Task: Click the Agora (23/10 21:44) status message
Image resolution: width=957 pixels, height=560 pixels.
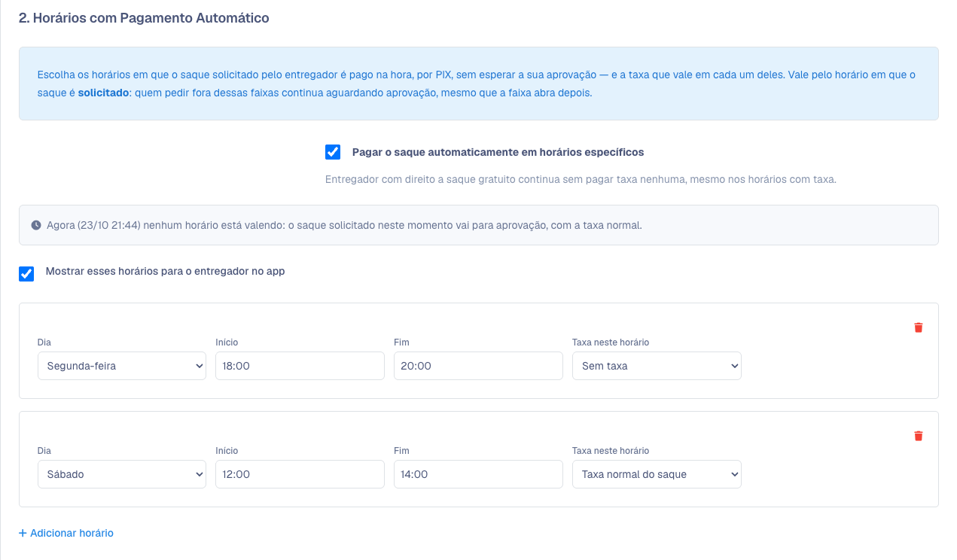Action: point(343,225)
